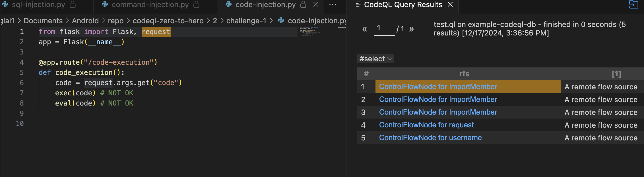The width and height of the screenshot is (644, 177).
Task: Open ControlFlowNode for request result link
Action: pos(426,125)
